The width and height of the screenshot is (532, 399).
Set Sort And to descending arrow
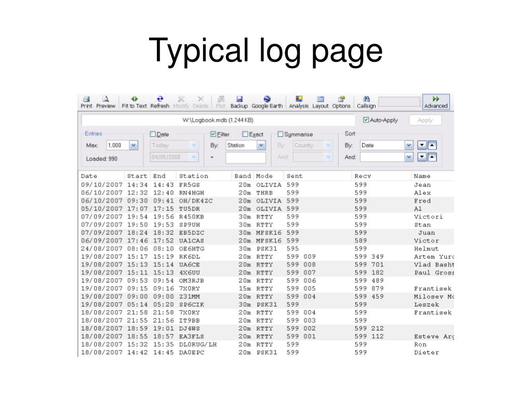(x=422, y=157)
